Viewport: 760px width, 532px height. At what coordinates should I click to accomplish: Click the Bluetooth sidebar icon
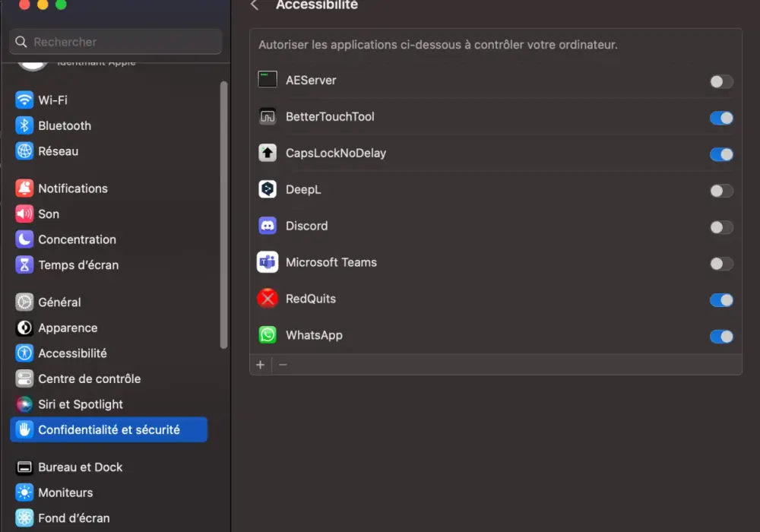pos(24,125)
